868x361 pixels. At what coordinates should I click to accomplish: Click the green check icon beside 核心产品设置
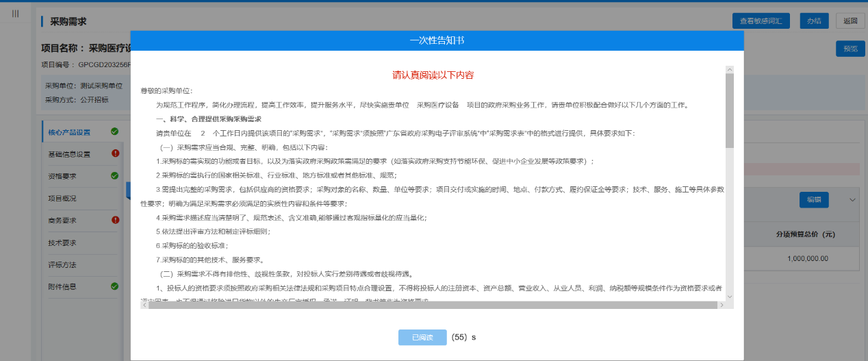click(x=115, y=132)
